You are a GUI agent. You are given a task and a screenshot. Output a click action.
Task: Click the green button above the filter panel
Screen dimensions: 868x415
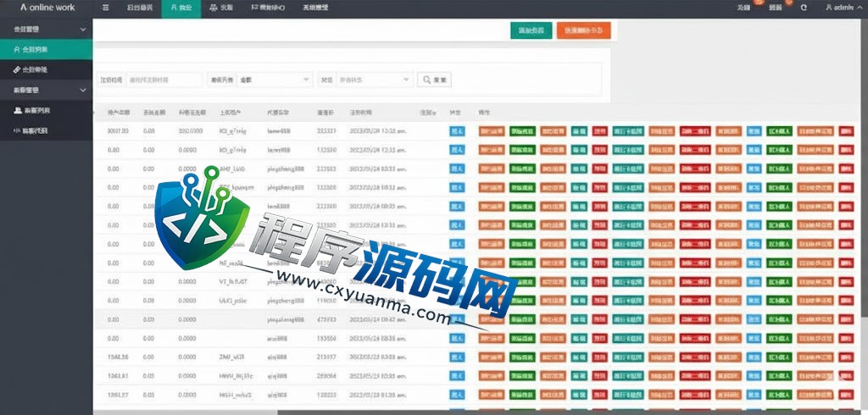pos(531,31)
